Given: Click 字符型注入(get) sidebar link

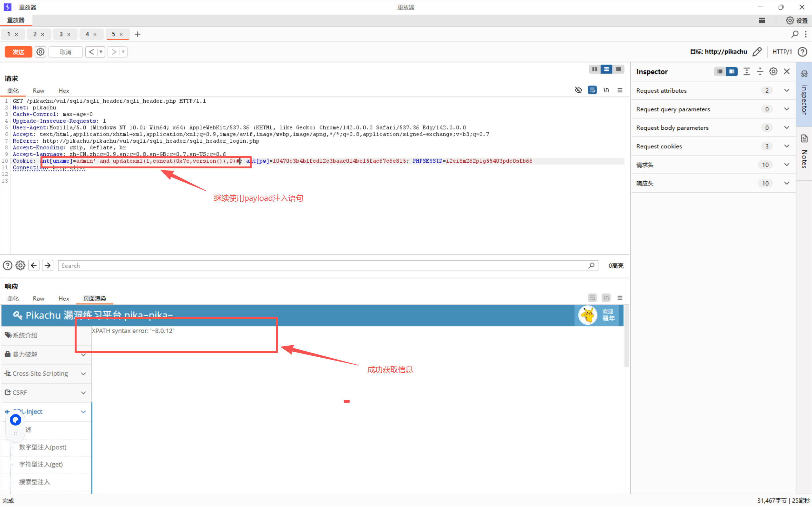Looking at the screenshot, I should coord(41,465).
